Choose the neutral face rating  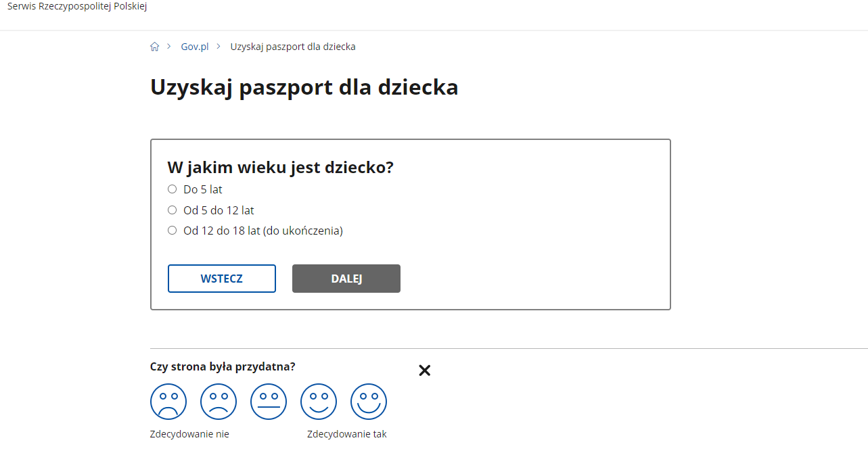coord(269,402)
